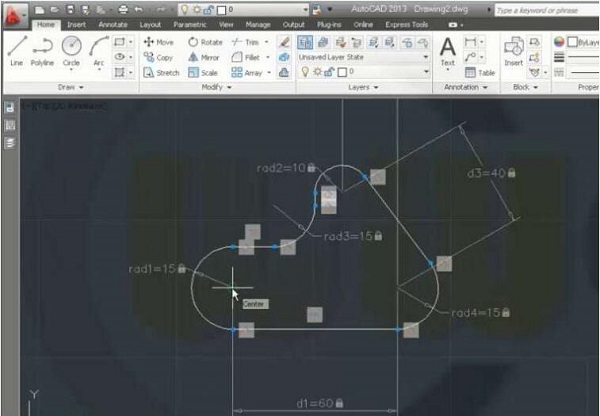600x416 pixels.
Task: Open the Trim dropdown arrow
Action: (x=267, y=42)
